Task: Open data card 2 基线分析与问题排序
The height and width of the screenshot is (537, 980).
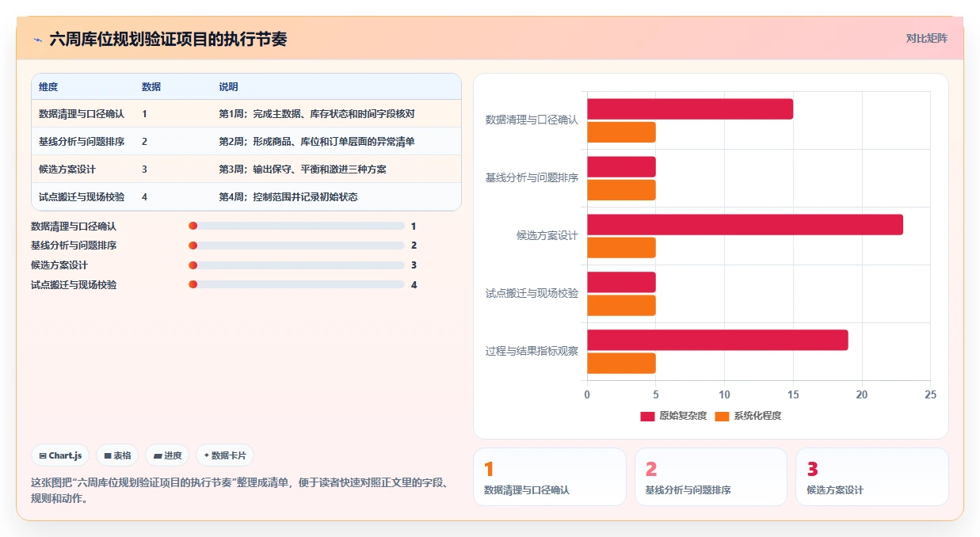Action: click(711, 477)
